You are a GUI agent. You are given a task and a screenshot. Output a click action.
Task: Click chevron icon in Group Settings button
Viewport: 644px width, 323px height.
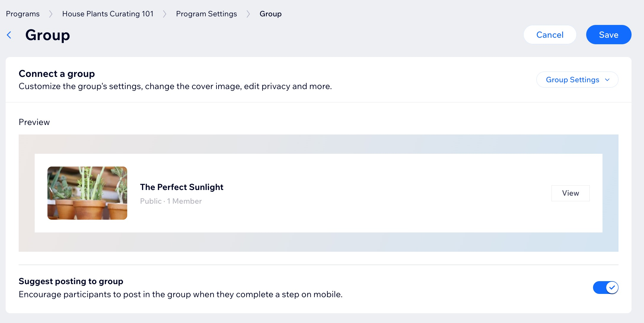[x=607, y=80]
